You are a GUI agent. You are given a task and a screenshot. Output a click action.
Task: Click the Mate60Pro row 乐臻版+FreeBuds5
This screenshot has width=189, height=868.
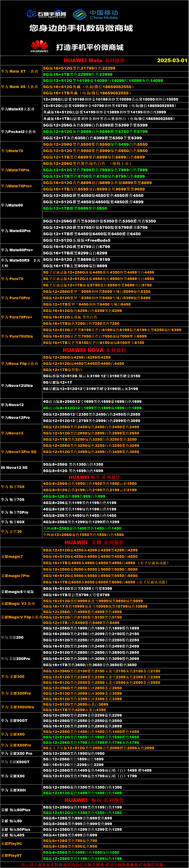pyautogui.click(x=115, y=240)
